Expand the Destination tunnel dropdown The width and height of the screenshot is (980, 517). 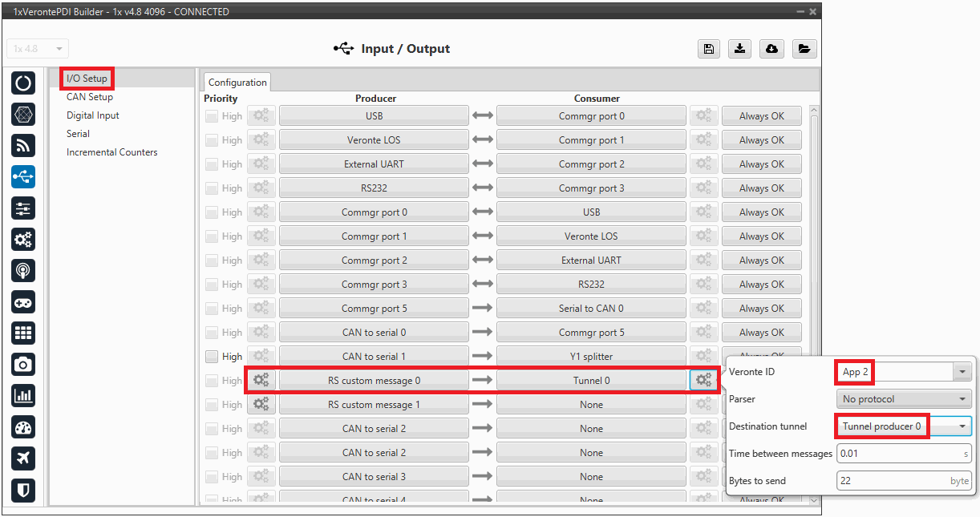pos(962,426)
